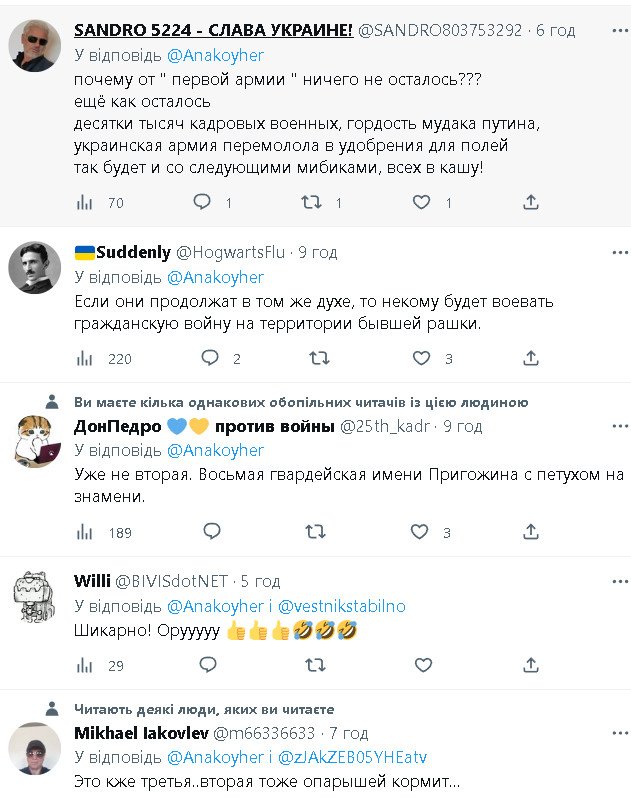Reply to SANDRO 5224's tweet
This screenshot has height=798, width=631.
[202, 202]
